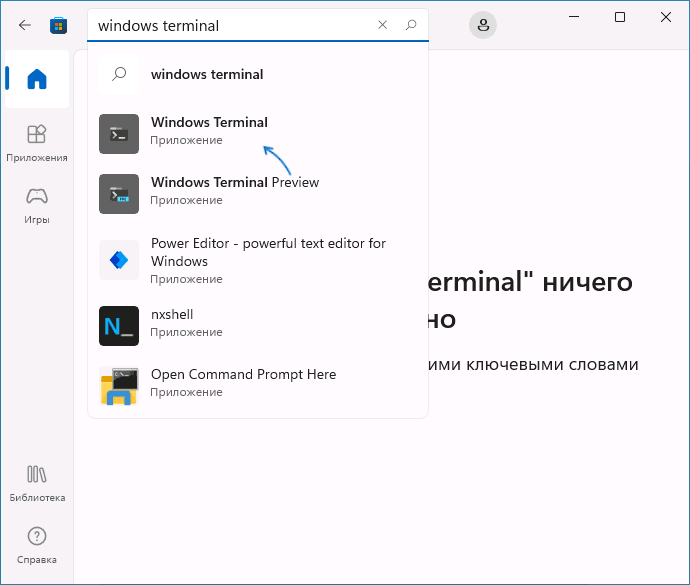
Task: Click nxshell app icon
Action: tap(119, 326)
